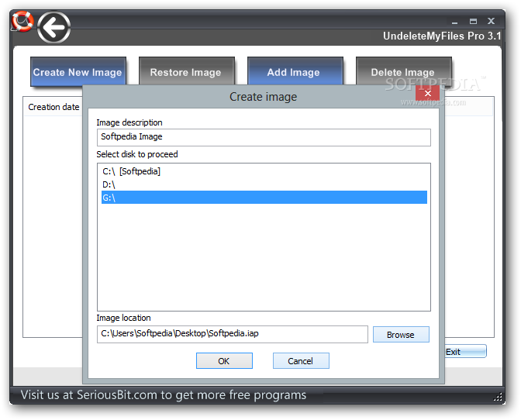Click the resize grip in status bar
The width and height of the screenshot is (521, 420).
click(498, 397)
